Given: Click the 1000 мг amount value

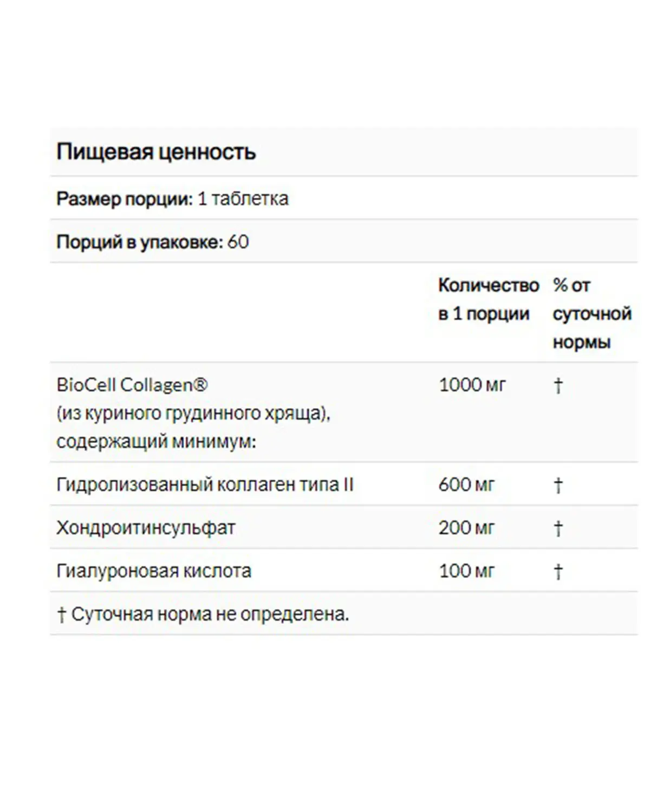Looking at the screenshot, I should 472,385.
